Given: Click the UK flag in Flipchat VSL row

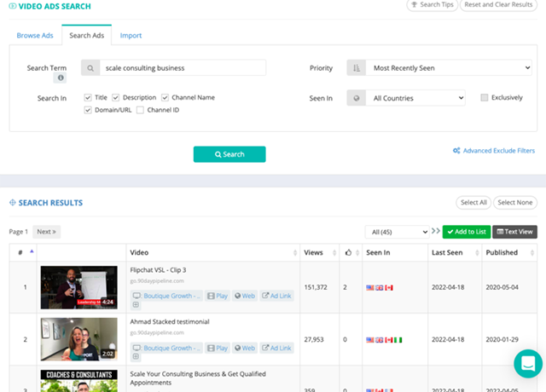Looking at the screenshot, I should click(x=379, y=288).
